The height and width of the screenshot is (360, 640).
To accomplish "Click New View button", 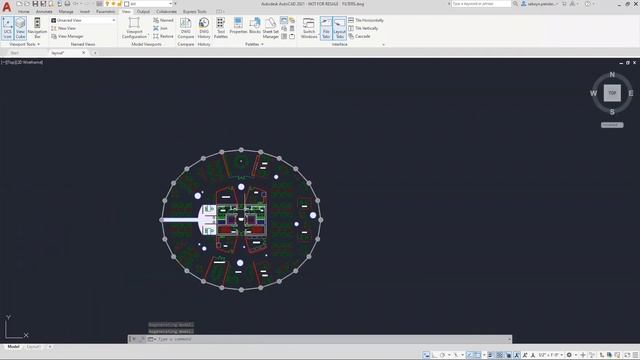I will [x=64, y=28].
